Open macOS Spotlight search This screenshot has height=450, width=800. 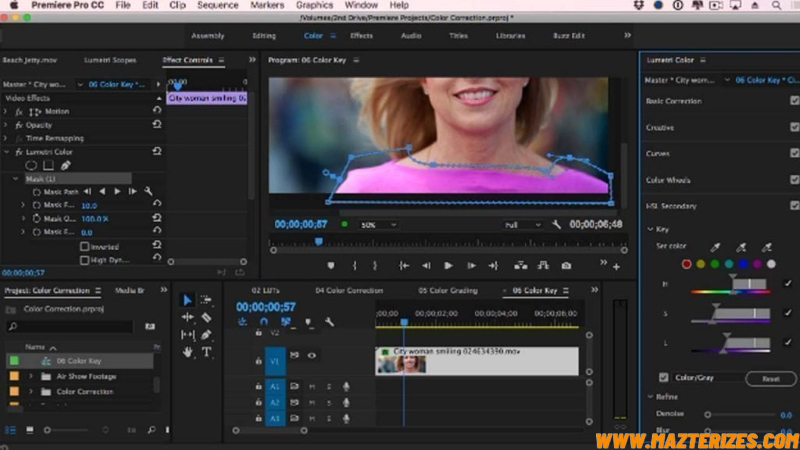(x=777, y=5)
